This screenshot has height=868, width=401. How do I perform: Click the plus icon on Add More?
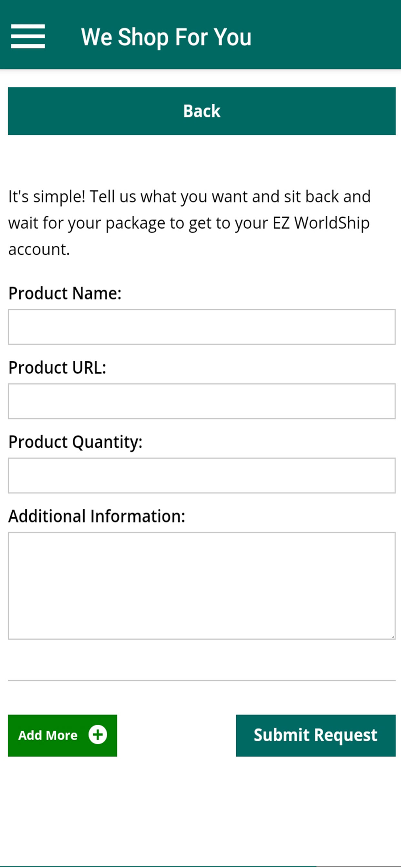pos(98,735)
